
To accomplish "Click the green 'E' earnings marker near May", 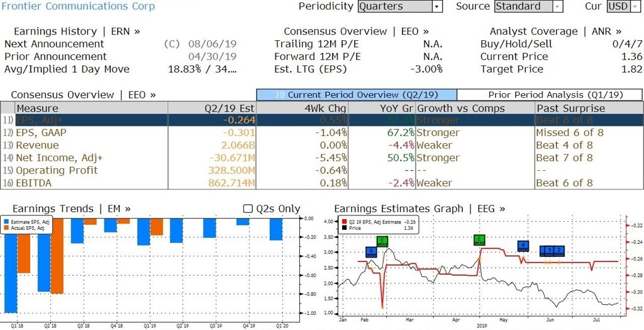I will 479,240.
